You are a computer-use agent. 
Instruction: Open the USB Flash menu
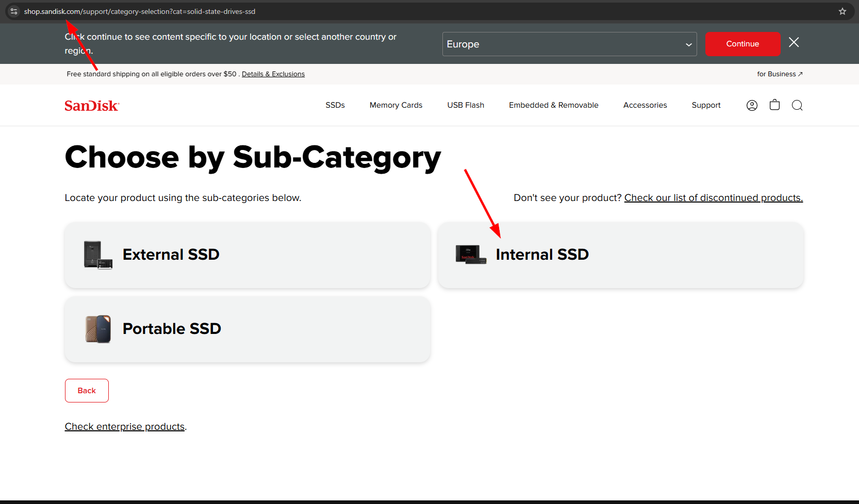coord(466,105)
